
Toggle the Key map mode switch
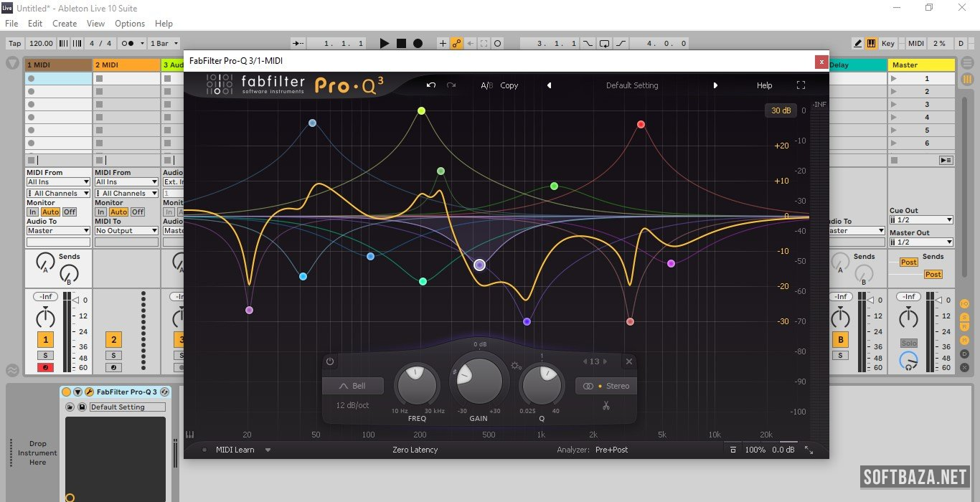click(x=888, y=43)
